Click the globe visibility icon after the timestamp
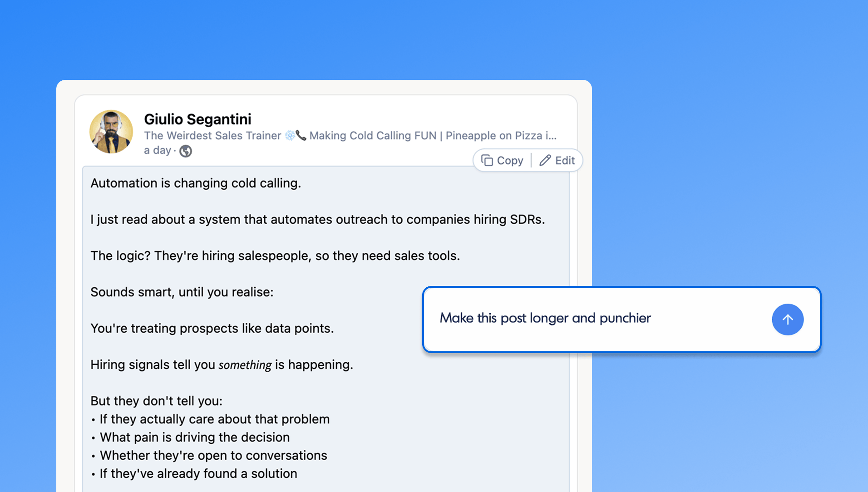The width and height of the screenshot is (868, 492). [186, 151]
